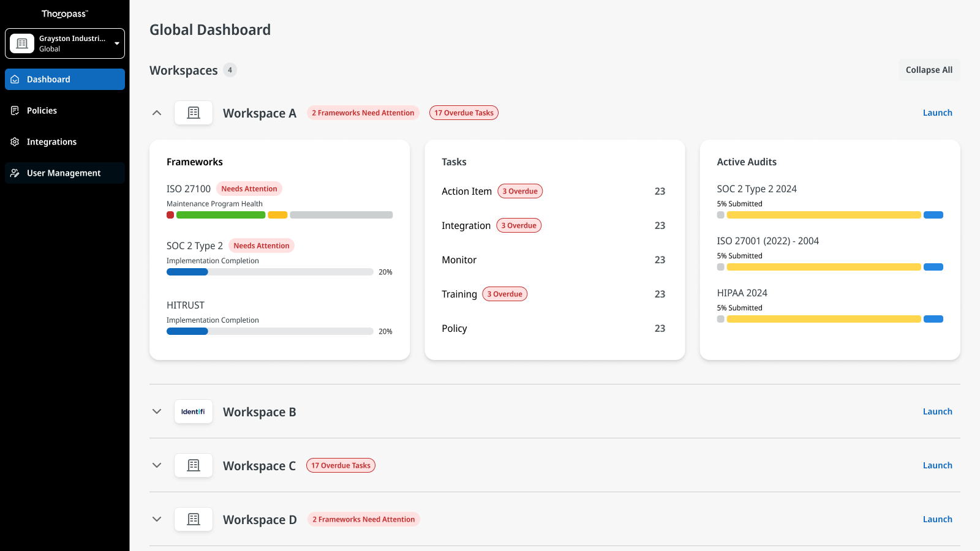Click the 17 Overdue Tasks badge on Workspace A
This screenshot has height=551, width=980.
(464, 113)
